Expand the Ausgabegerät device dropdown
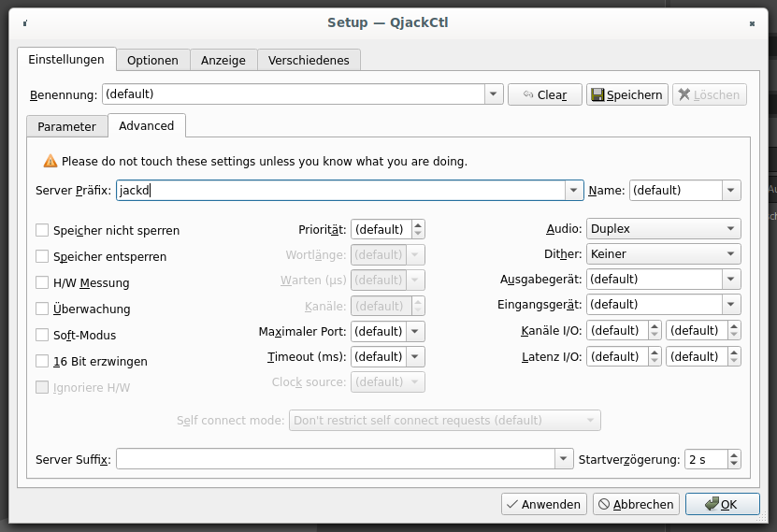The height and width of the screenshot is (532, 777). click(730, 280)
